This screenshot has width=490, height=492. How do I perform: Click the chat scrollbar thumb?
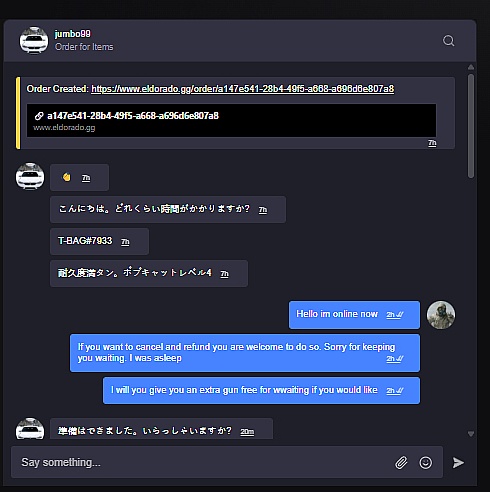pyautogui.click(x=471, y=126)
